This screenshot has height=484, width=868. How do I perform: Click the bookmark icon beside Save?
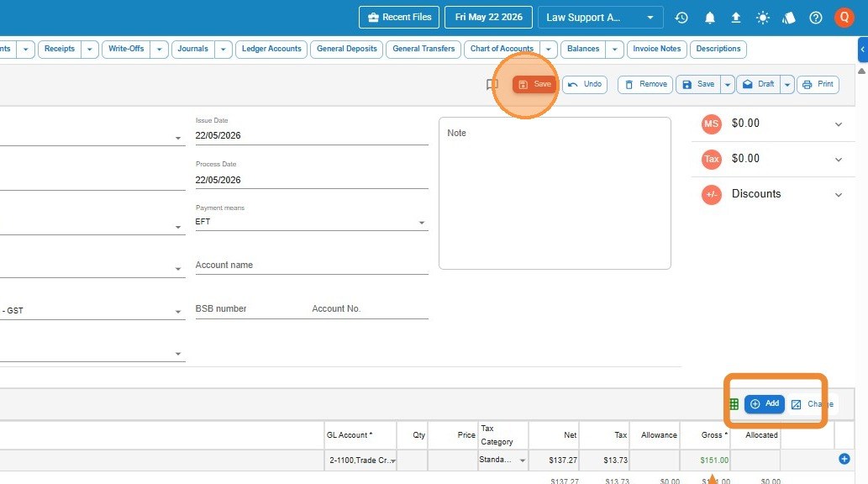pos(492,84)
